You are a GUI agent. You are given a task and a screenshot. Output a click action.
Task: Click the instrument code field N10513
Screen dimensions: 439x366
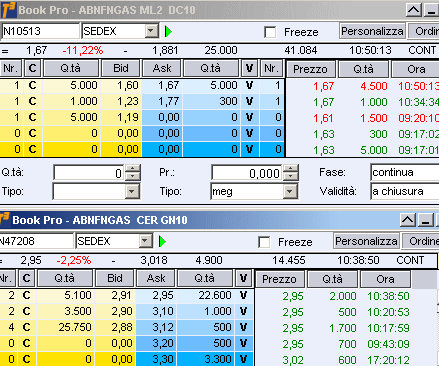pos(40,31)
